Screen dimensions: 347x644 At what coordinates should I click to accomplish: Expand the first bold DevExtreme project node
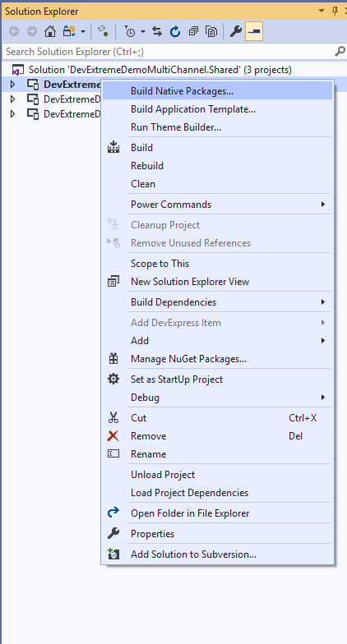(x=12, y=84)
